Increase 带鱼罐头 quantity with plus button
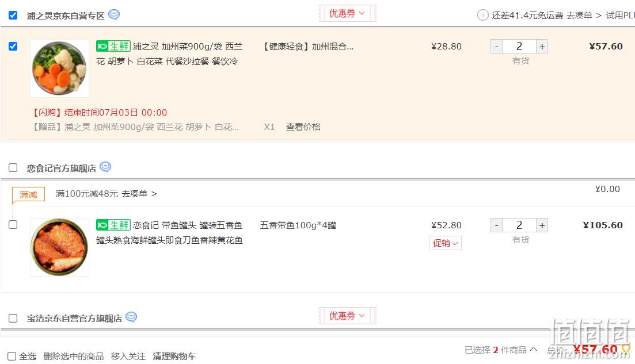The width and height of the screenshot is (635, 364). point(542,225)
